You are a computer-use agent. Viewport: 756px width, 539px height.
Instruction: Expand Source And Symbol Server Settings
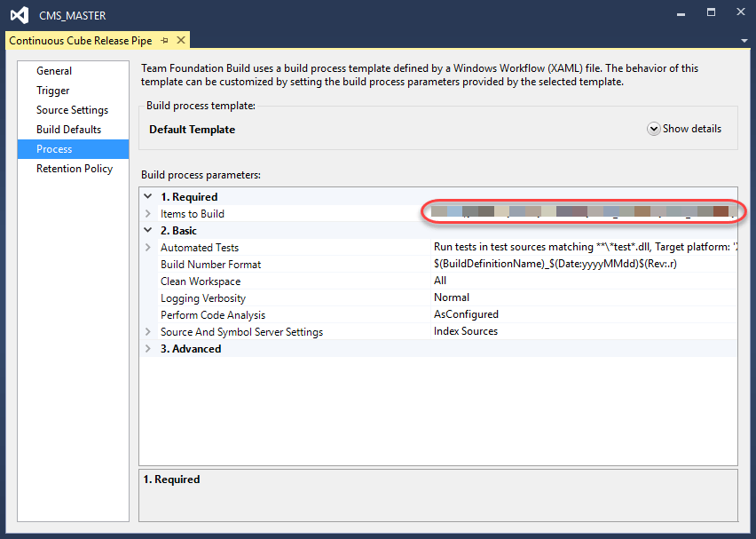[148, 331]
